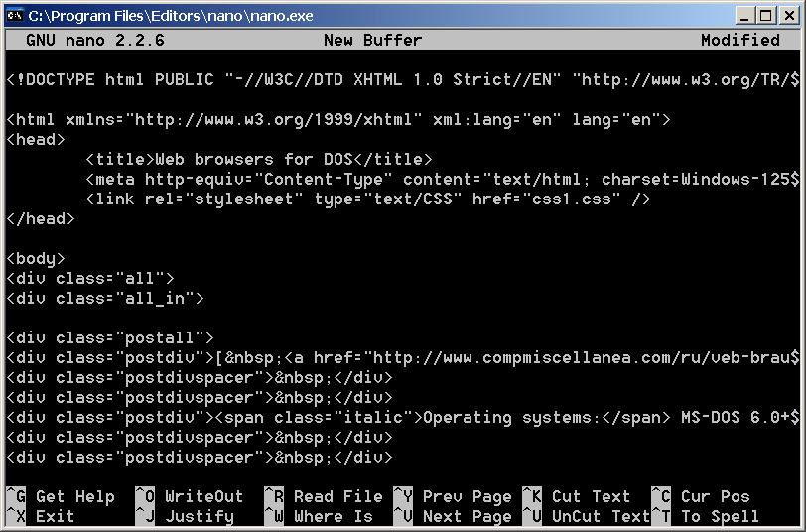Maximize the nano console window

765,15
